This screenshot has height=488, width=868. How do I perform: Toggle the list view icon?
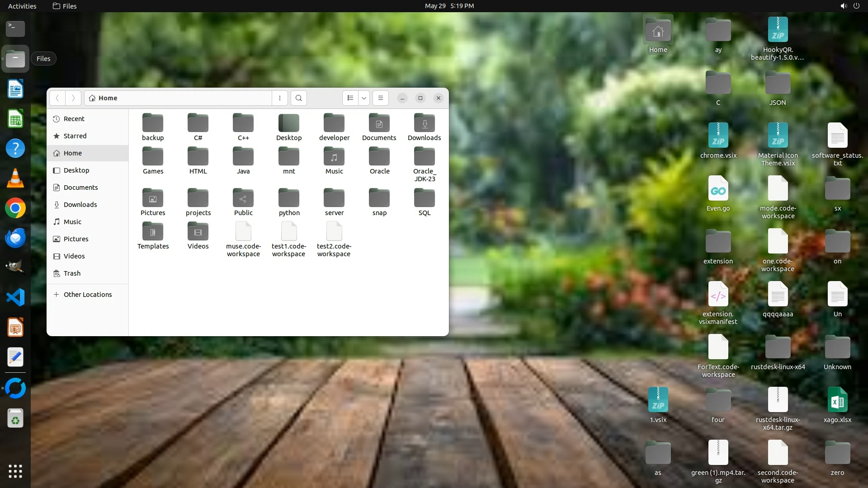point(350,98)
